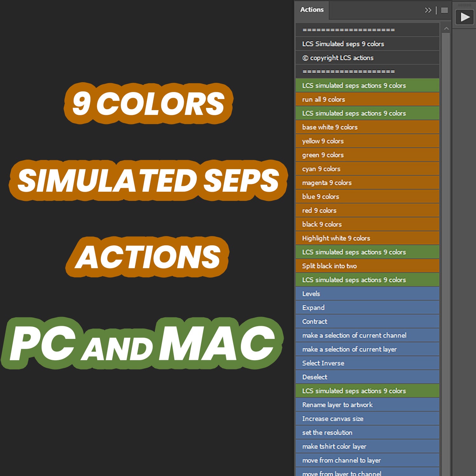Select the 'make tshirt color layer' action
The height and width of the screenshot is (476, 476).
[x=349, y=446]
